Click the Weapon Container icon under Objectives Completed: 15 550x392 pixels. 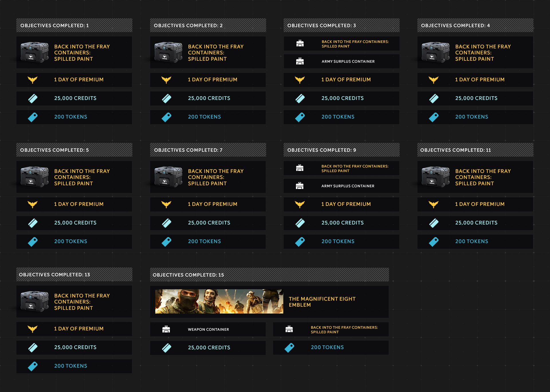coord(166,329)
